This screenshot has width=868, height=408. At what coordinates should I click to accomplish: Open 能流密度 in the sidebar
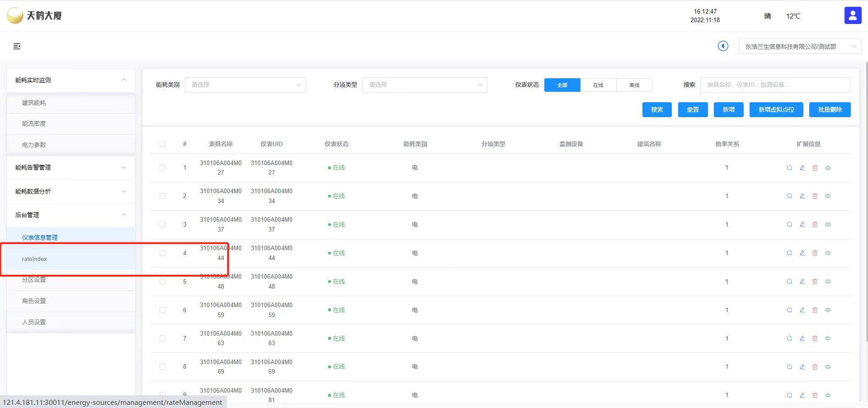(x=71, y=124)
